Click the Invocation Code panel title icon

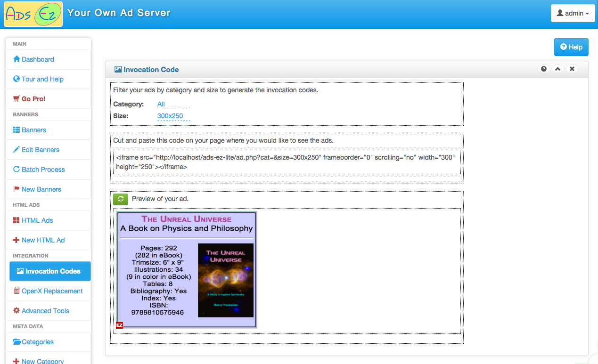point(118,69)
